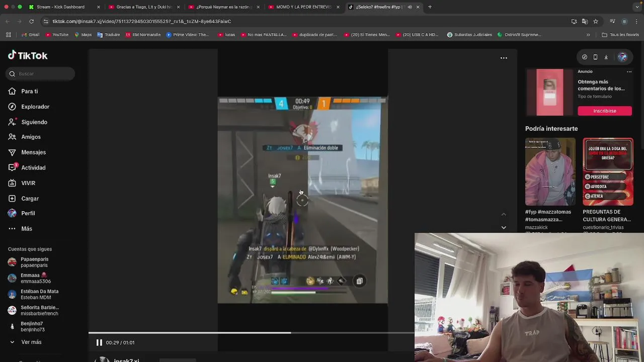Open Señorita Barbie account missbarbiefrench

pos(39,310)
